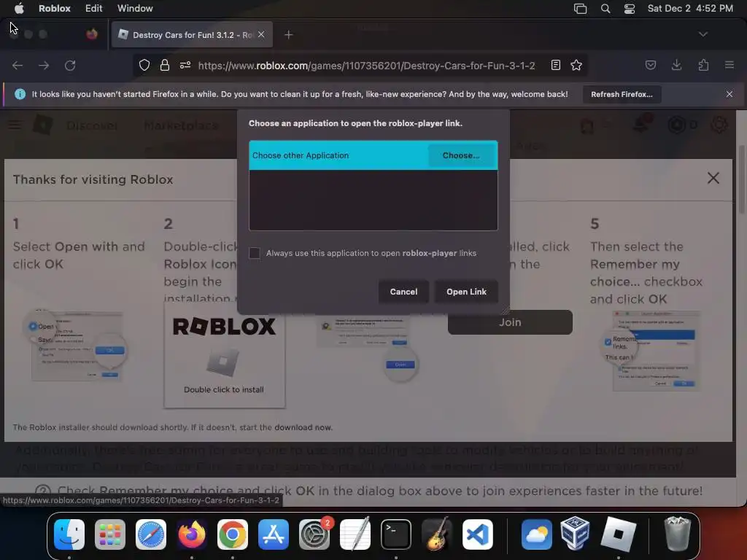Open the Trash in the Dock
Viewport: 747px width, 560px height.
point(678,533)
